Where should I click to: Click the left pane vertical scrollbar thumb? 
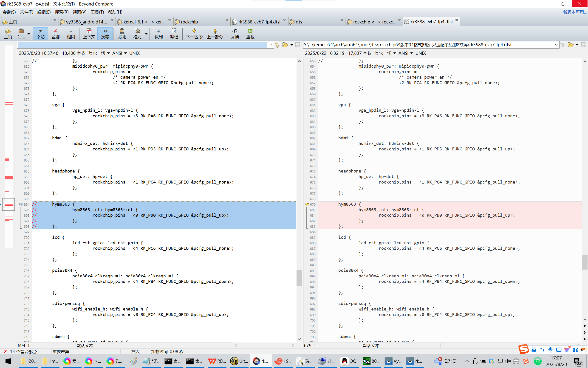click(299, 277)
